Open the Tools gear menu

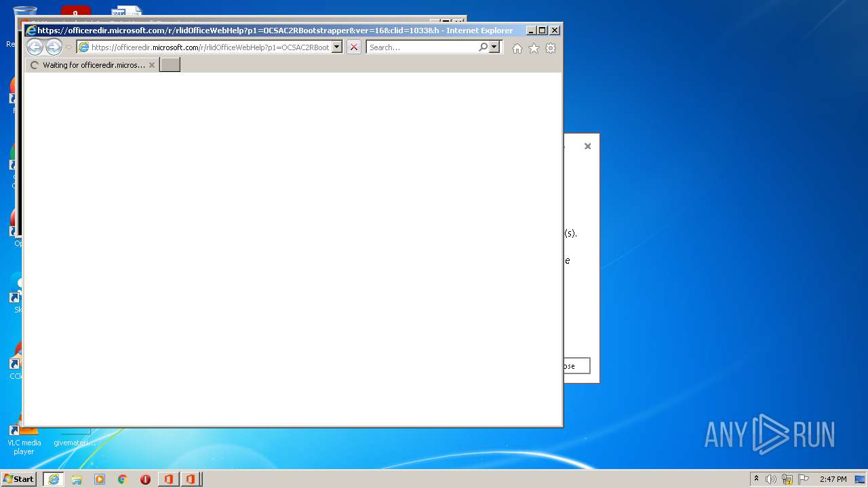[x=551, y=48]
